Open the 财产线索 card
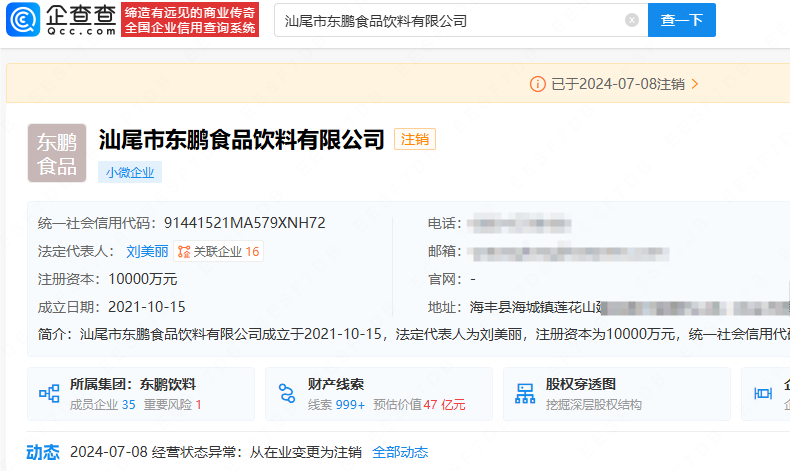This screenshot has width=790, height=471. [379, 394]
